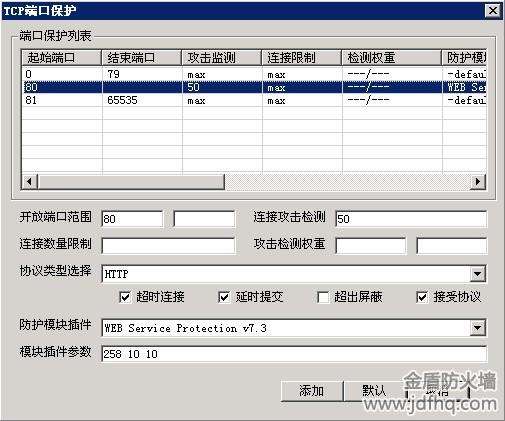The image size is (505, 421).
Task: Close the TCP端口保护 dialog
Action: [493, 11]
